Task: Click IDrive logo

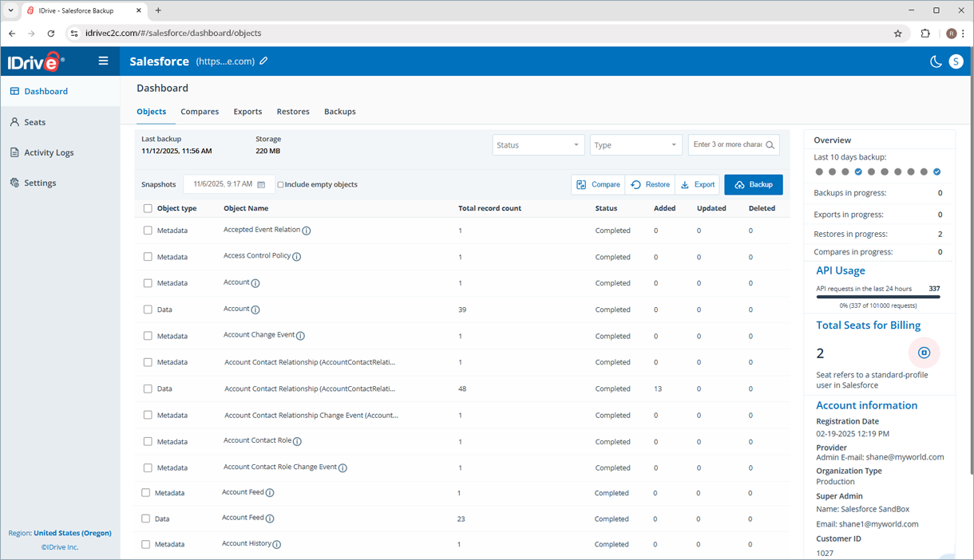Action: tap(36, 61)
